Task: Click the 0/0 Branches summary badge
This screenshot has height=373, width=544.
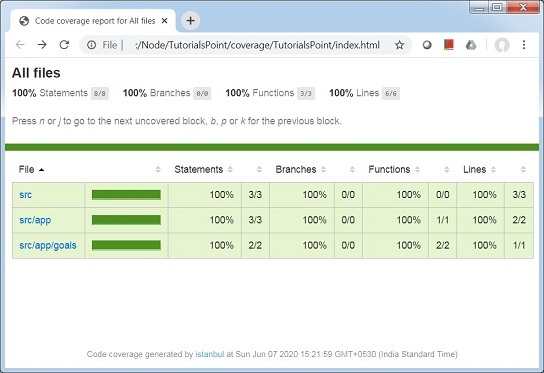Action: click(x=202, y=93)
